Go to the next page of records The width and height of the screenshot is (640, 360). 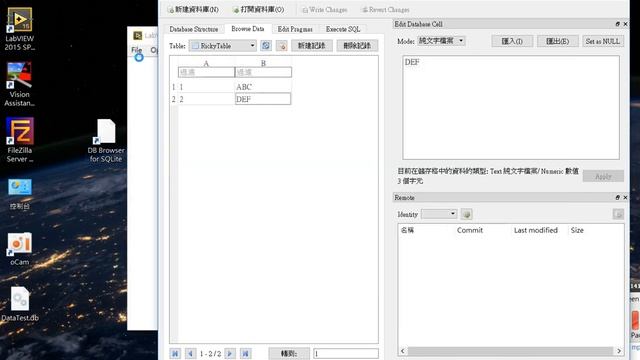click(x=230, y=353)
